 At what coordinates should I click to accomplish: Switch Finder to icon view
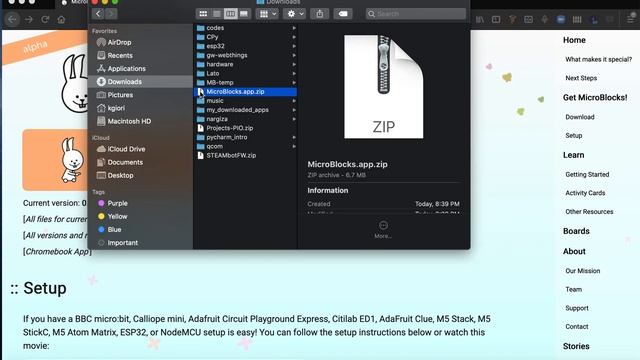(x=203, y=14)
